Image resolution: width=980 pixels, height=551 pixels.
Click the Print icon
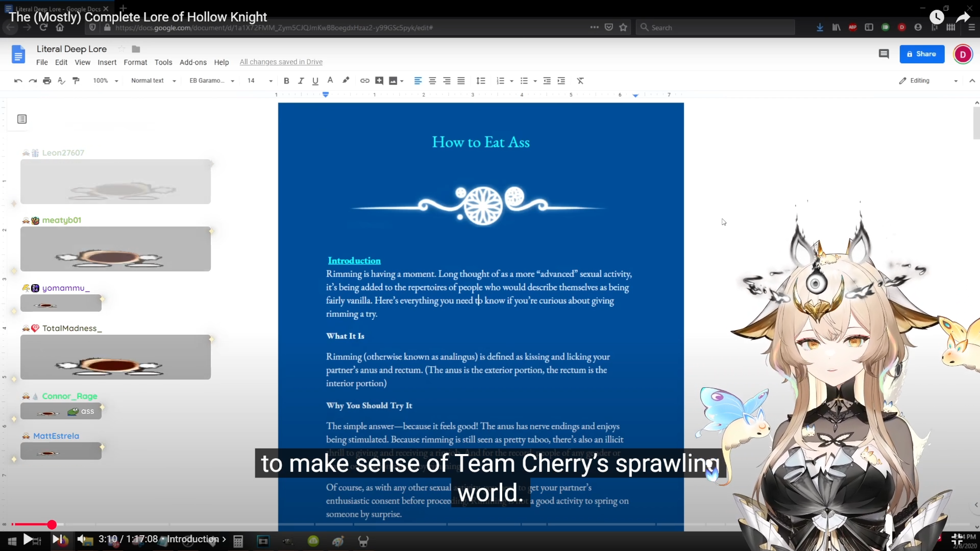click(47, 81)
